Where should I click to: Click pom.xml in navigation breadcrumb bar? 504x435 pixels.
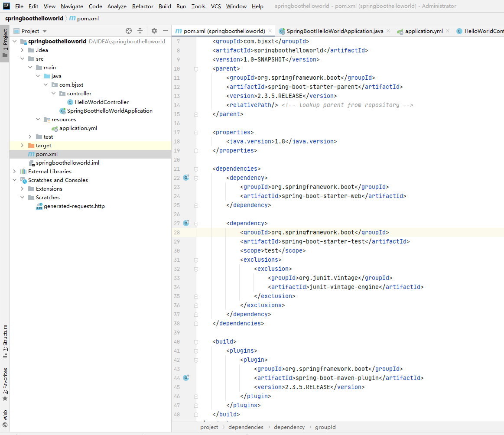[x=84, y=18]
